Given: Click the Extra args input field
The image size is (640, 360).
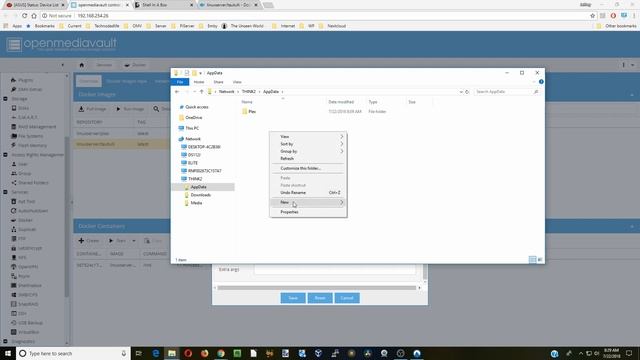Looking at the screenshot, I should pos(335,269).
